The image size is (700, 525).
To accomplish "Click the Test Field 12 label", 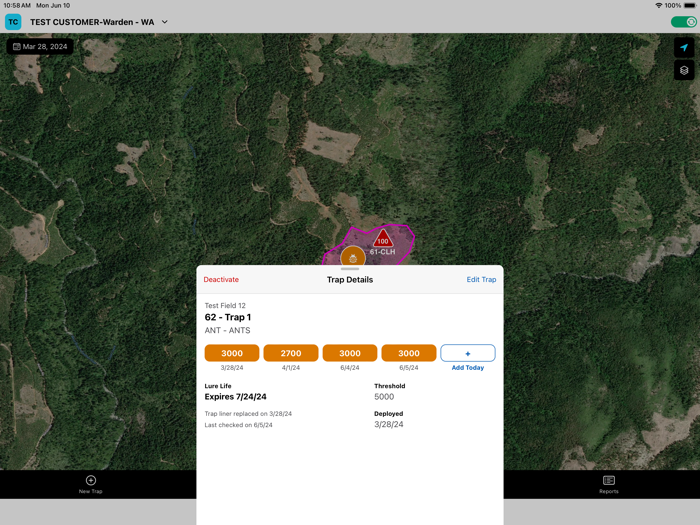I will pos(225,305).
